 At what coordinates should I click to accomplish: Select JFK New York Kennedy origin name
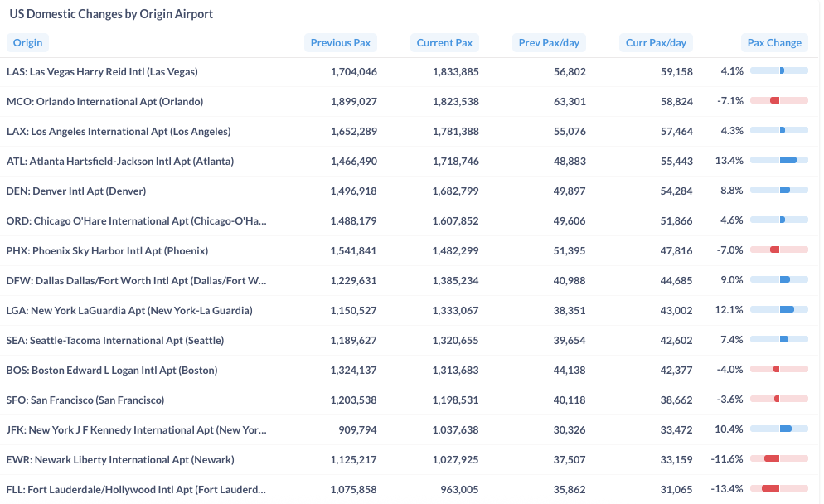[x=137, y=430]
